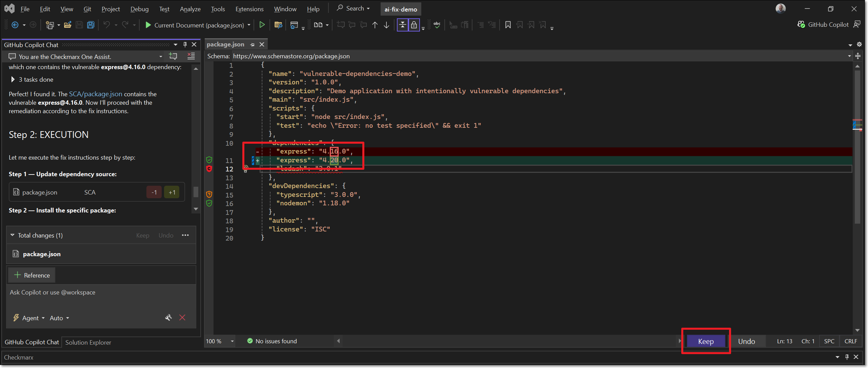Start Without Debugging using green outline arrow
This screenshot has width=868, height=368.
point(262,25)
